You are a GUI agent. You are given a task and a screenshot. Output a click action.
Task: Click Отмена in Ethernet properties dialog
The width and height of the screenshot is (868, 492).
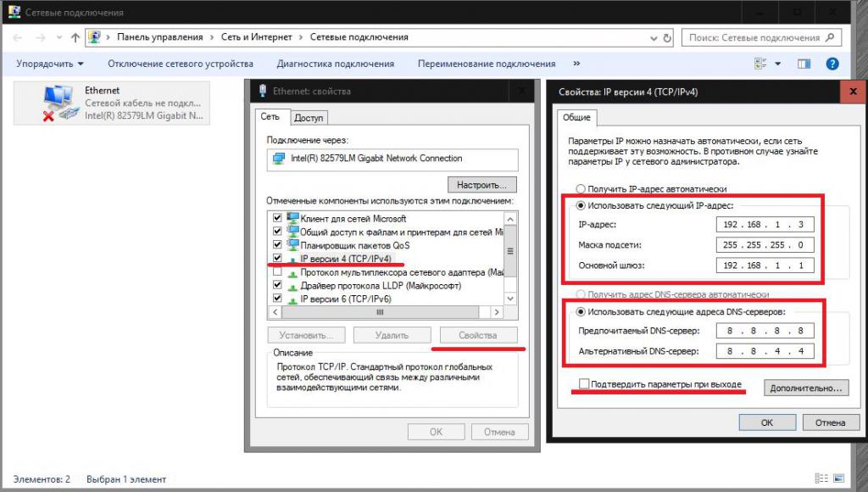click(499, 432)
